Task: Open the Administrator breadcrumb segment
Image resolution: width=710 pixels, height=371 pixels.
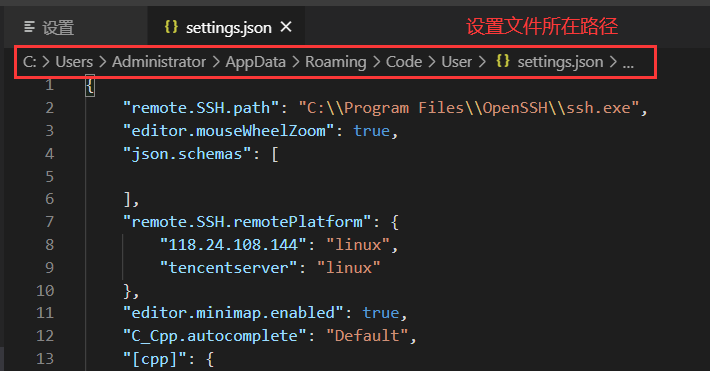Action: click(159, 62)
